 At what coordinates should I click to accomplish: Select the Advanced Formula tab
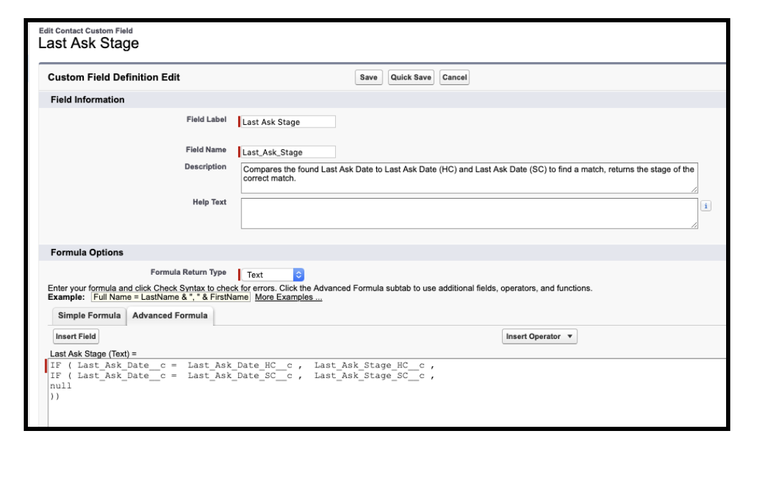170,316
